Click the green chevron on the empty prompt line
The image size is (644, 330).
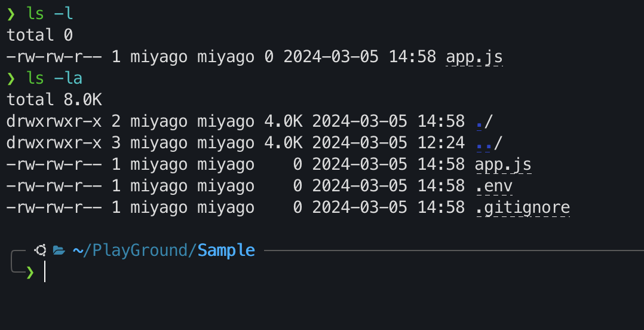point(30,272)
